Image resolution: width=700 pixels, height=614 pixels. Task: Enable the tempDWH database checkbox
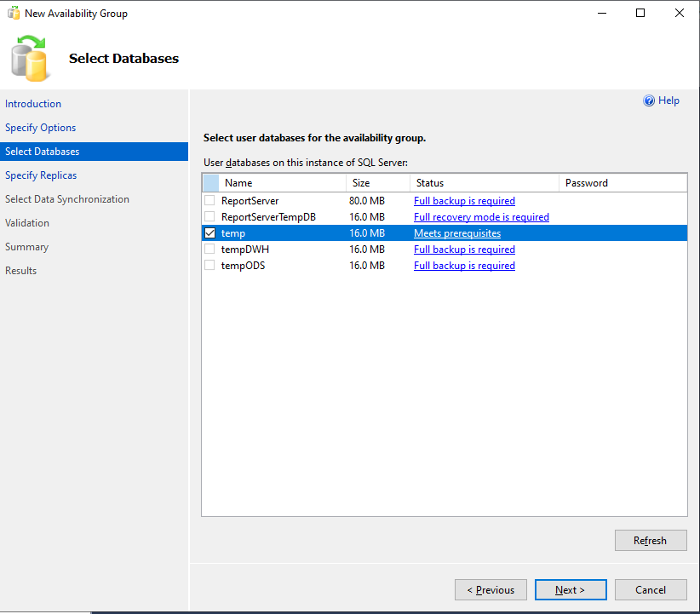point(209,250)
